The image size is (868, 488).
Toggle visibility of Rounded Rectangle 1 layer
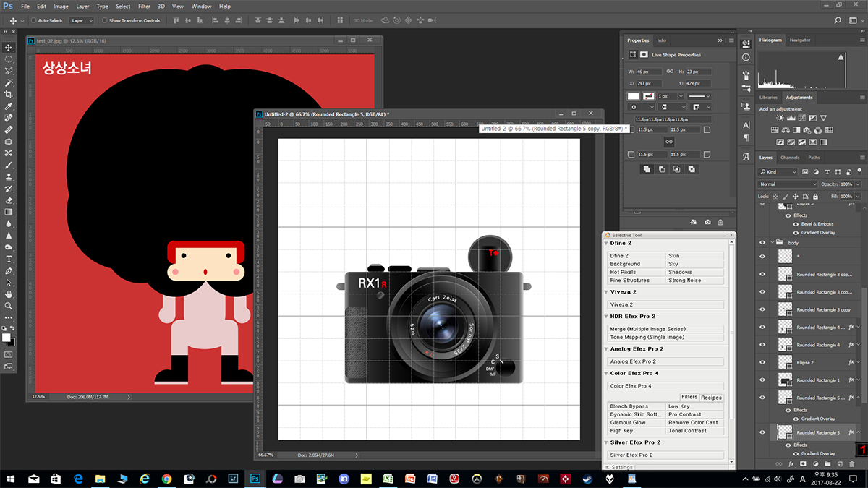(x=762, y=380)
